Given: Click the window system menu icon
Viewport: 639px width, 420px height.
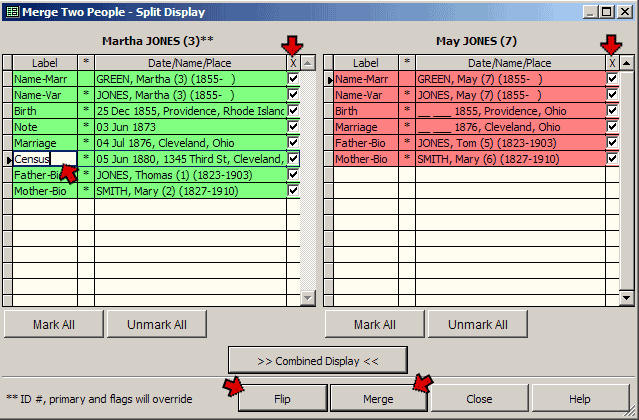Looking at the screenshot, I should point(11,12).
